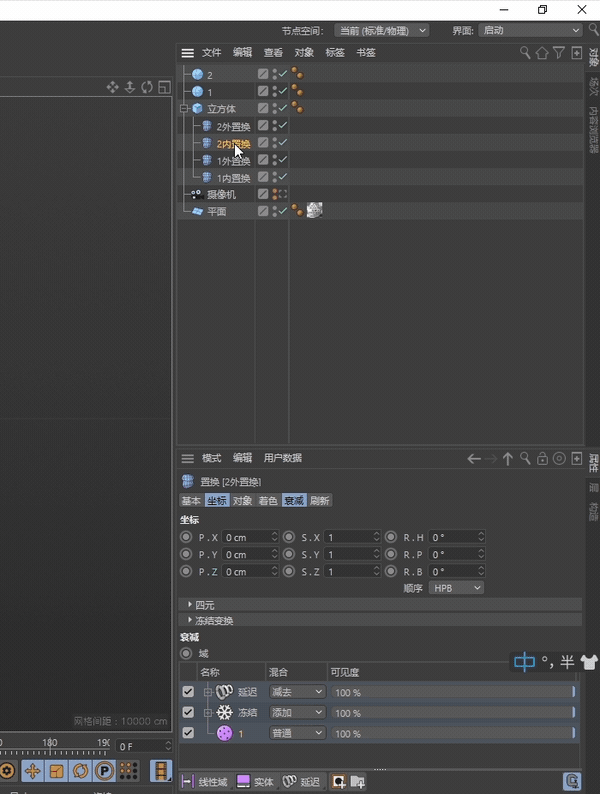Open the 减去 blend mode dropdown
The height and width of the screenshot is (794, 600).
coord(297,692)
